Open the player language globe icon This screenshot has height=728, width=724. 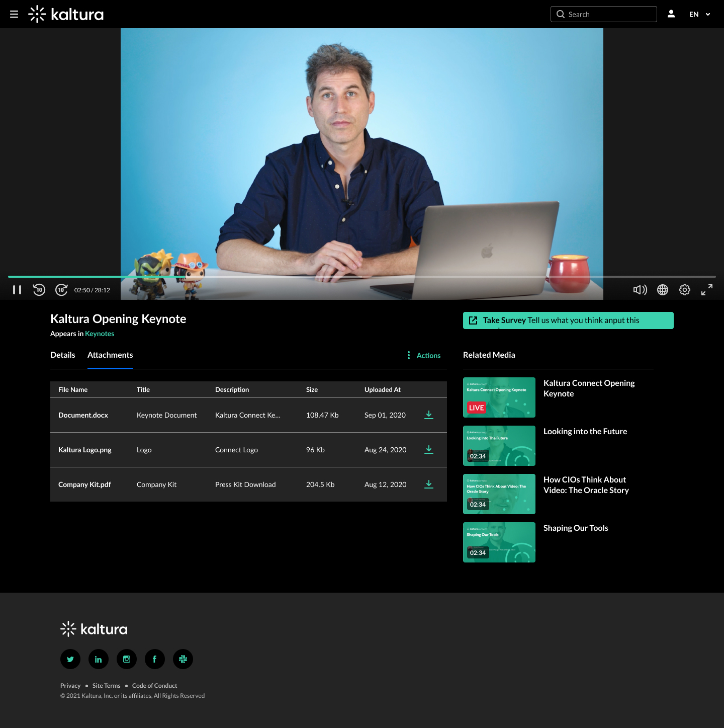tap(663, 290)
